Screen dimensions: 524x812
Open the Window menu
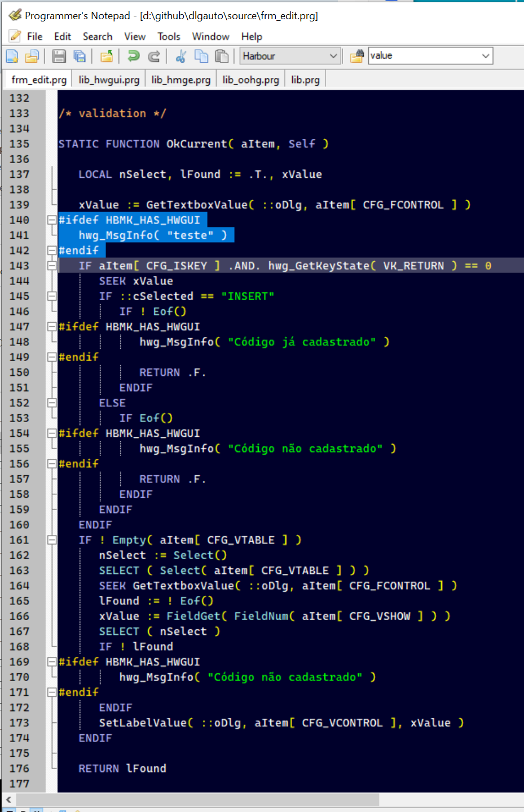(210, 36)
